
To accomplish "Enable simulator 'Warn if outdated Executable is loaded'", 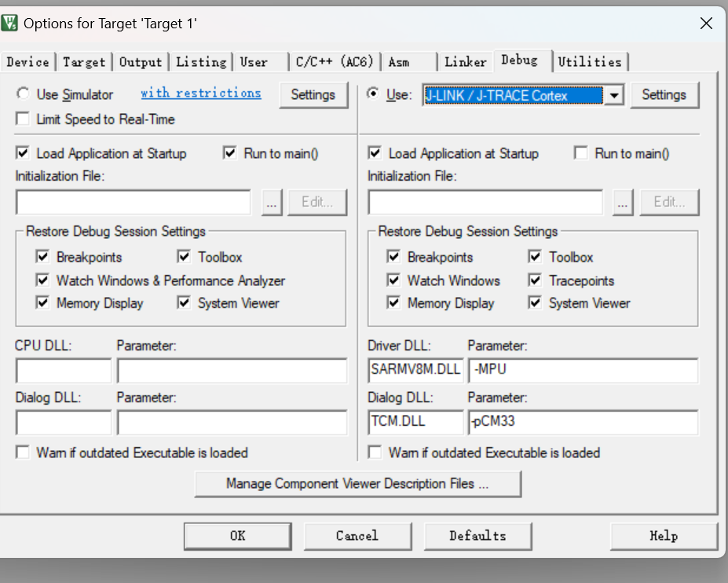I will (x=22, y=452).
